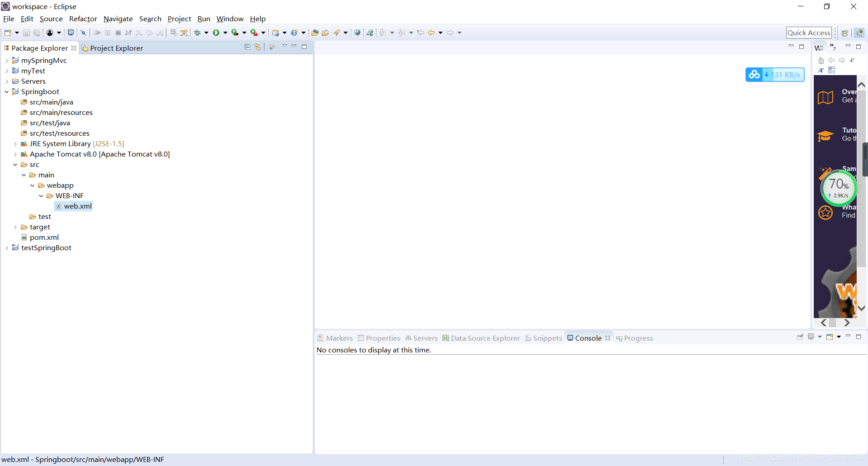Click the Quick Access field
The image size is (868, 466).
809,33
